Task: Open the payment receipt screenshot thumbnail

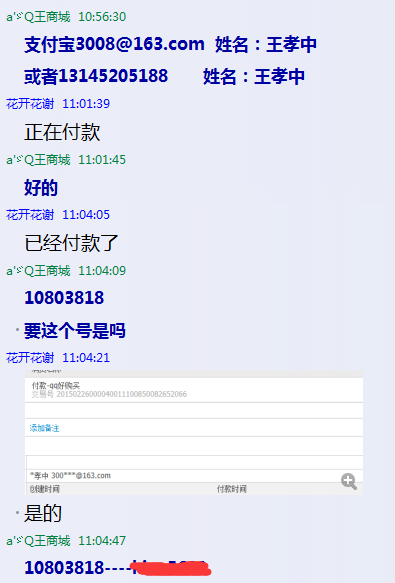Action: (x=194, y=432)
